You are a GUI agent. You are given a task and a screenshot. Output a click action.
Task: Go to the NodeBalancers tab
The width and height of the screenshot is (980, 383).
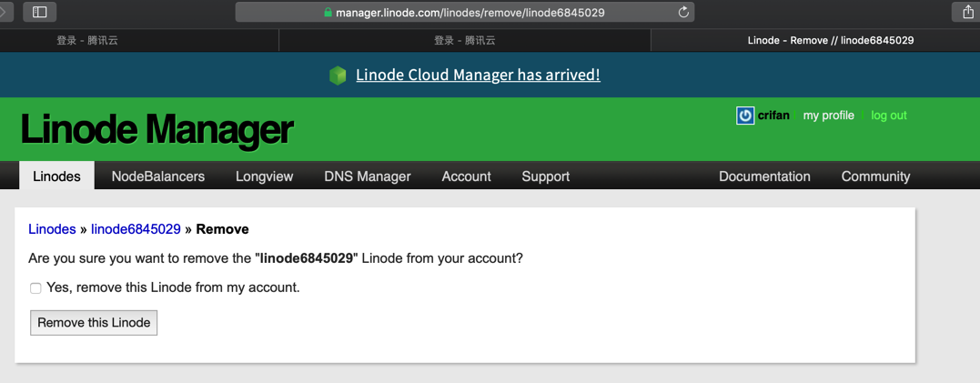(x=157, y=176)
